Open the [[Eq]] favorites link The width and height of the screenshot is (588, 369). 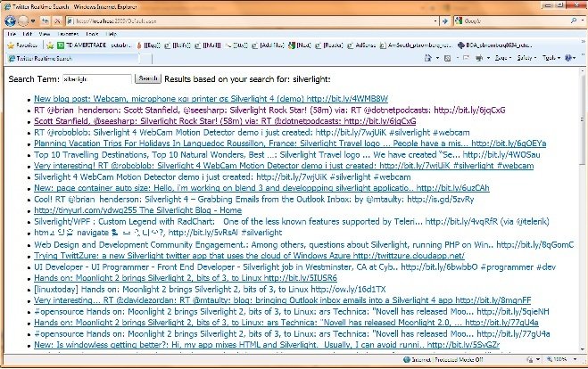coord(149,45)
